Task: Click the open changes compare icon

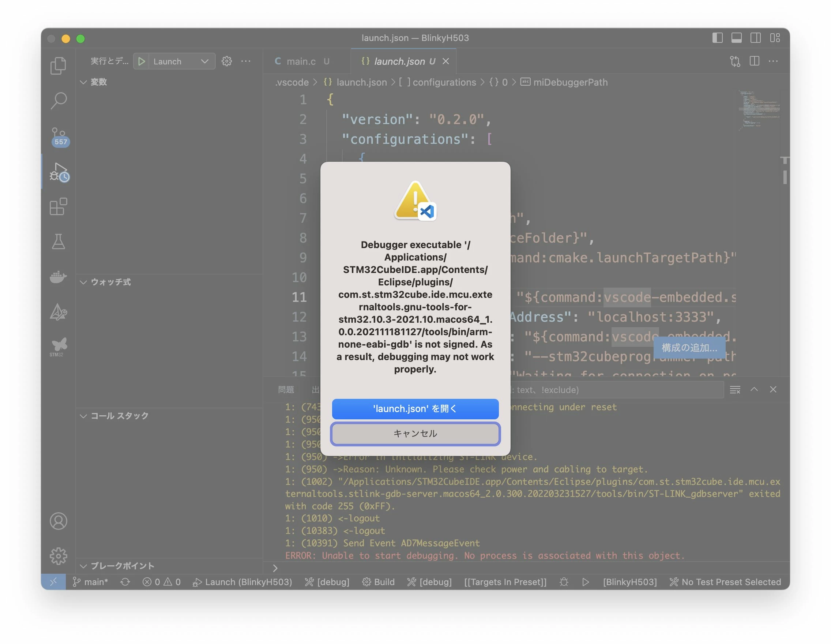Action: click(x=735, y=61)
